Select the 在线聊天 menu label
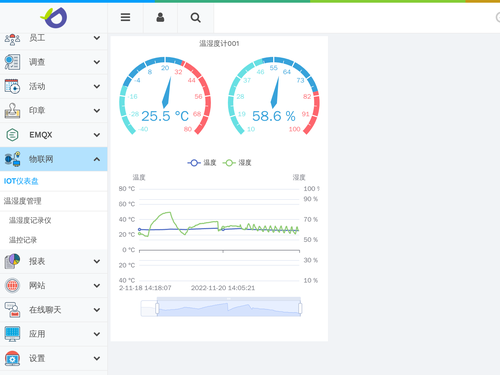Screen dimensions: 500x375 [45, 310]
